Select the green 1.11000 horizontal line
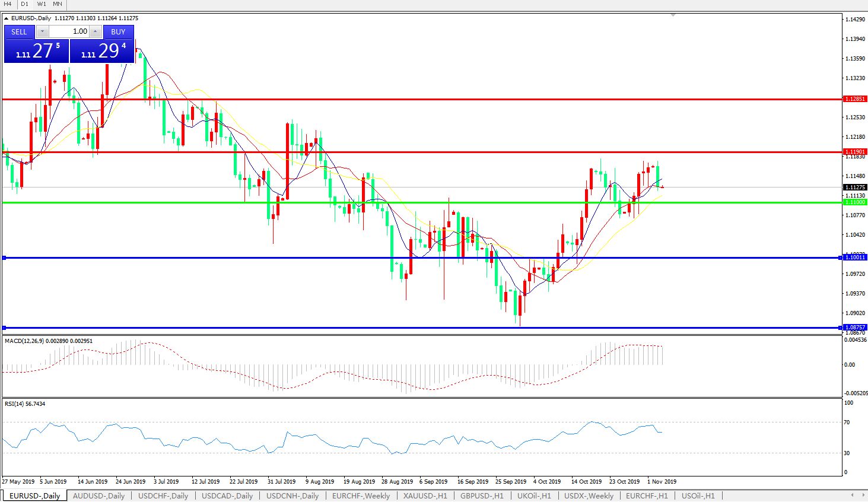Screen dimensions: 868x502 [415, 202]
